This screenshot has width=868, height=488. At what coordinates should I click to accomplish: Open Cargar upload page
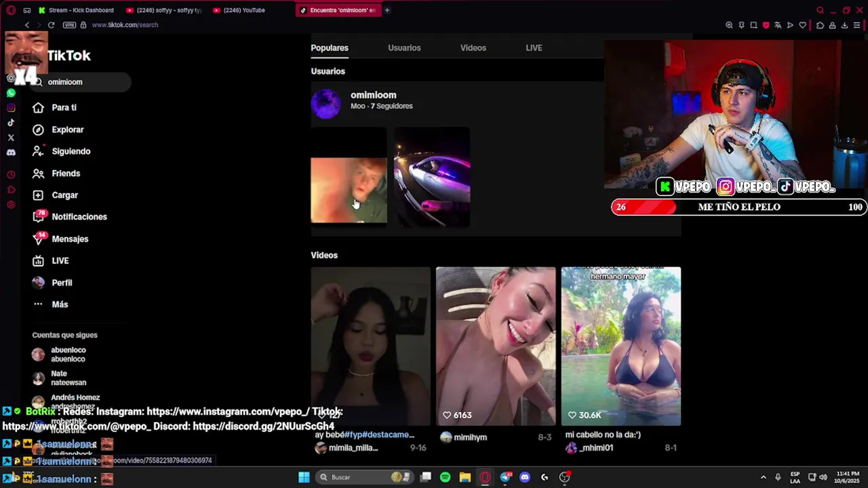point(64,195)
